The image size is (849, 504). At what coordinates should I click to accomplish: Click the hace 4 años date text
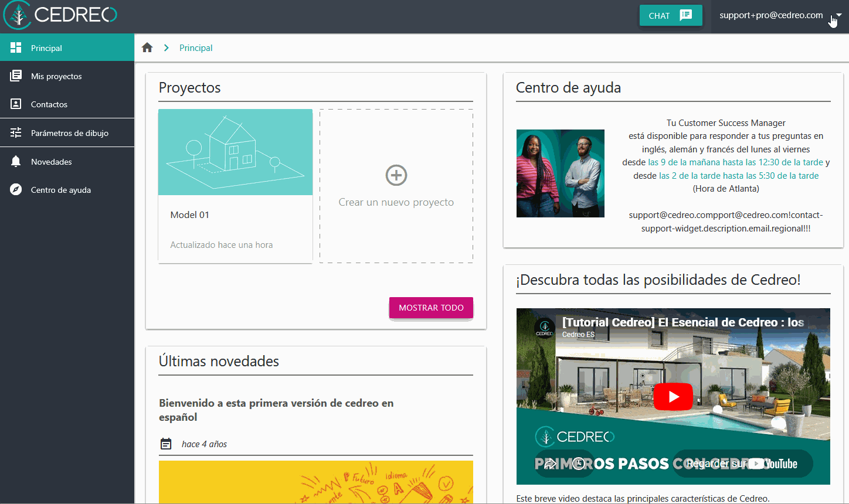pyautogui.click(x=204, y=444)
